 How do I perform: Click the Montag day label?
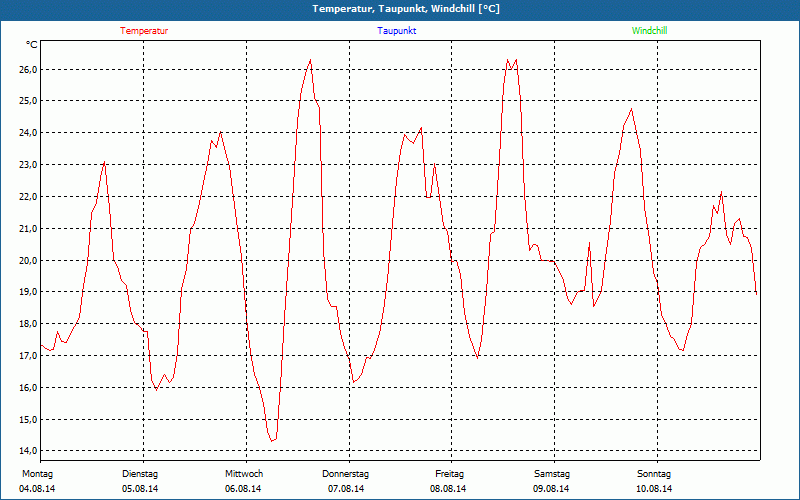pos(37,474)
